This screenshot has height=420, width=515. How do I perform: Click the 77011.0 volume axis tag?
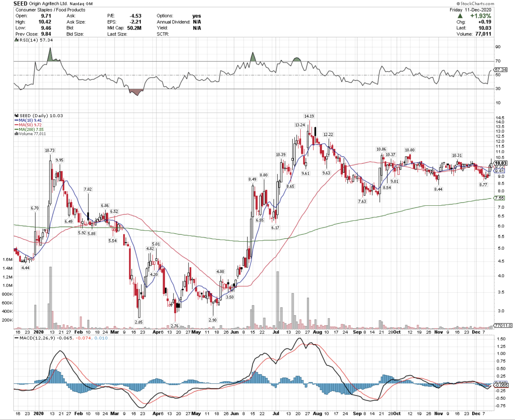[503, 325]
